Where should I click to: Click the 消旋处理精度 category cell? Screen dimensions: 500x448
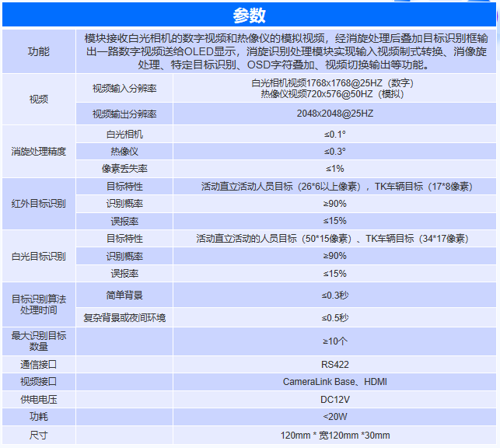coord(38,151)
